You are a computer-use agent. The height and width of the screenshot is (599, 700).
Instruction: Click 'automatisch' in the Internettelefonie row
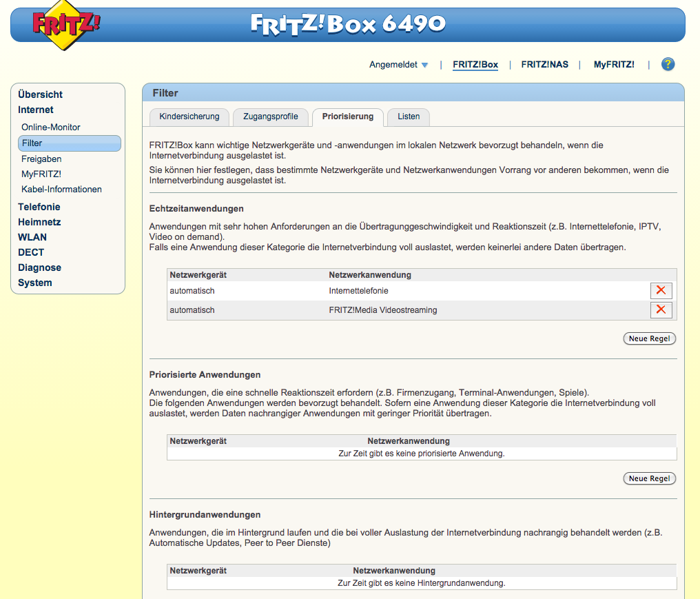point(192,291)
